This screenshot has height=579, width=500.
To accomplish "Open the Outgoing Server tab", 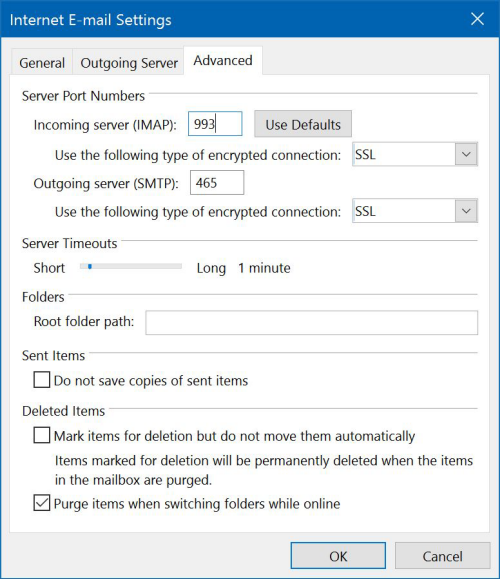I will tap(129, 62).
